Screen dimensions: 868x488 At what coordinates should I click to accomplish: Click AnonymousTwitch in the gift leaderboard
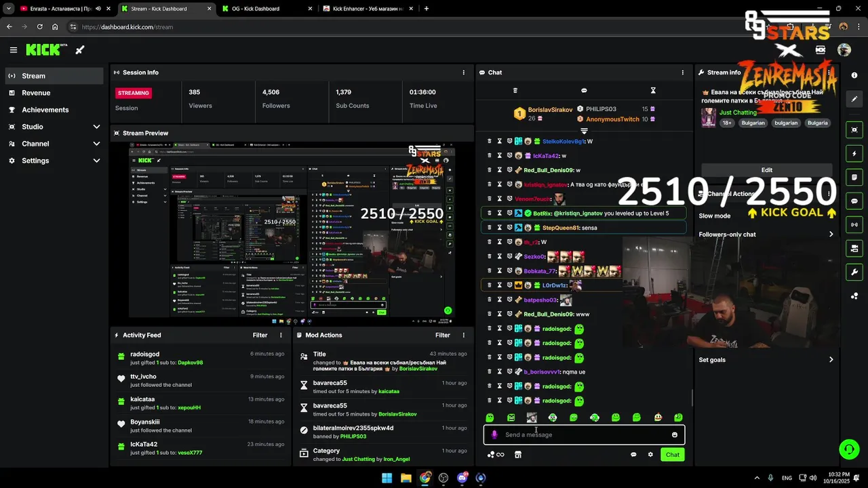612,119
